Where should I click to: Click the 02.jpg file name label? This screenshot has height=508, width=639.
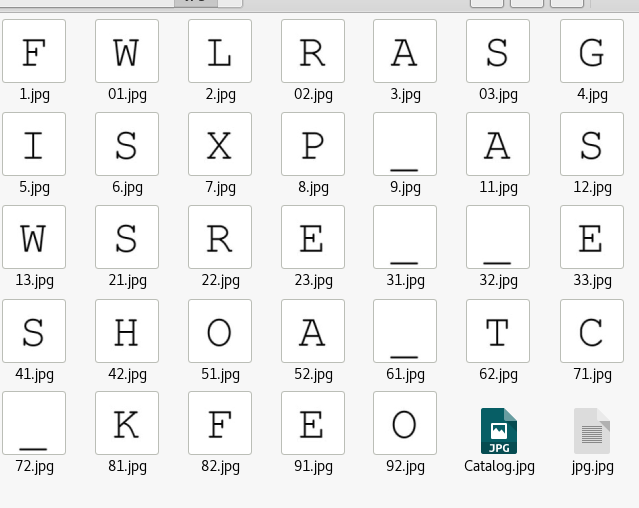point(313,94)
